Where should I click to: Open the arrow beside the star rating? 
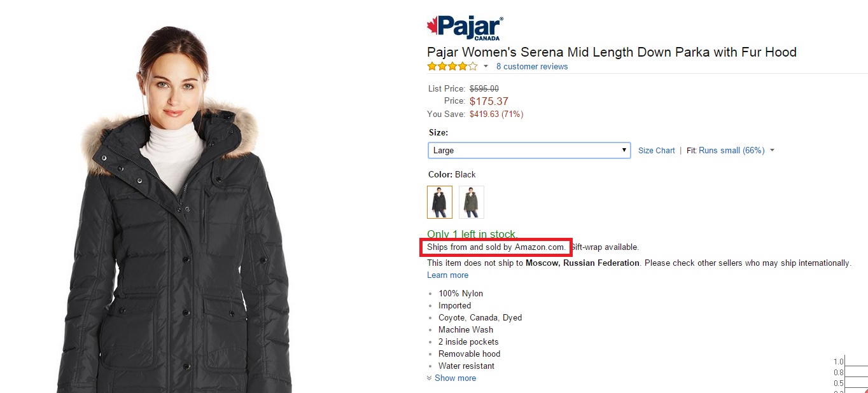(x=486, y=66)
